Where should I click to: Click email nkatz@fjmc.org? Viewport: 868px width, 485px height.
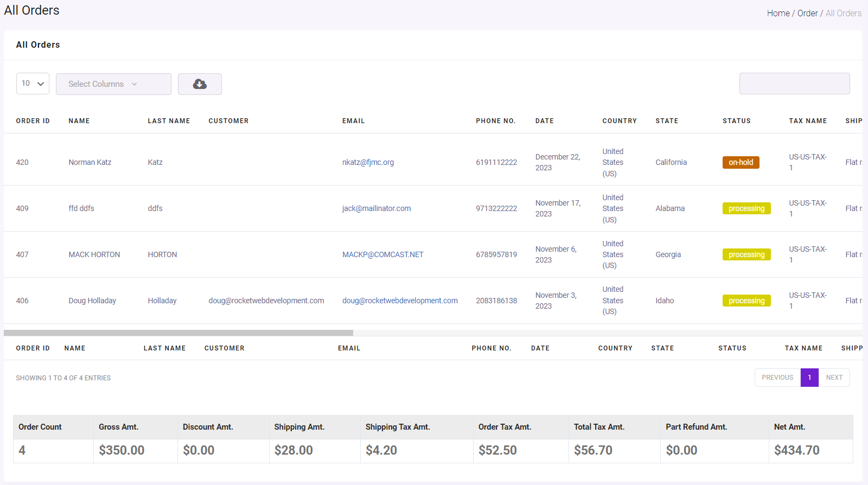point(368,162)
